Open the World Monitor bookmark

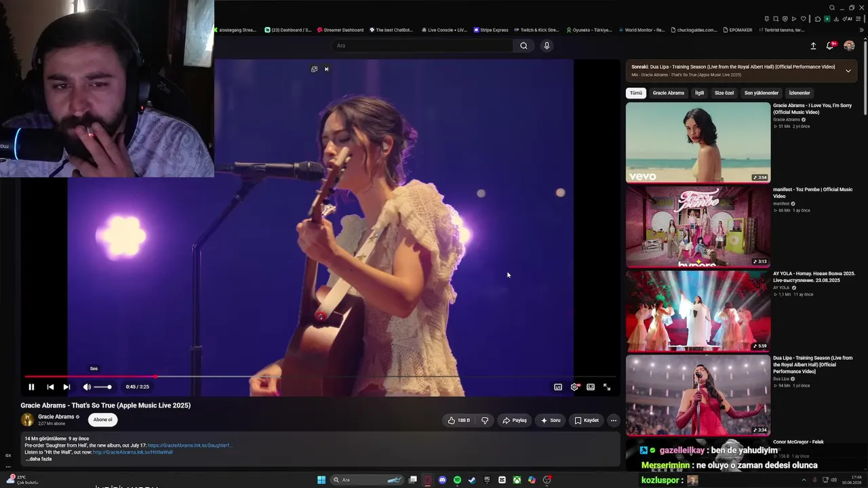pyautogui.click(x=642, y=30)
